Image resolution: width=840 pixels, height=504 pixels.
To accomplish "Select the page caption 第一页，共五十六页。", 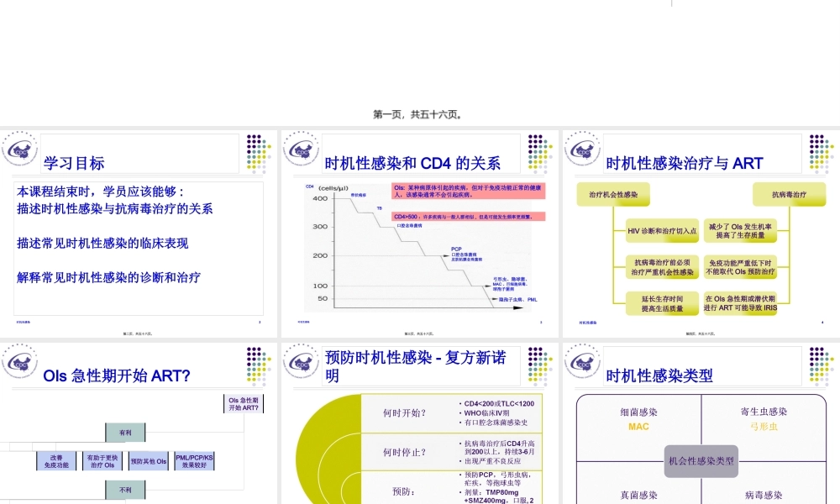I will tap(417, 114).
